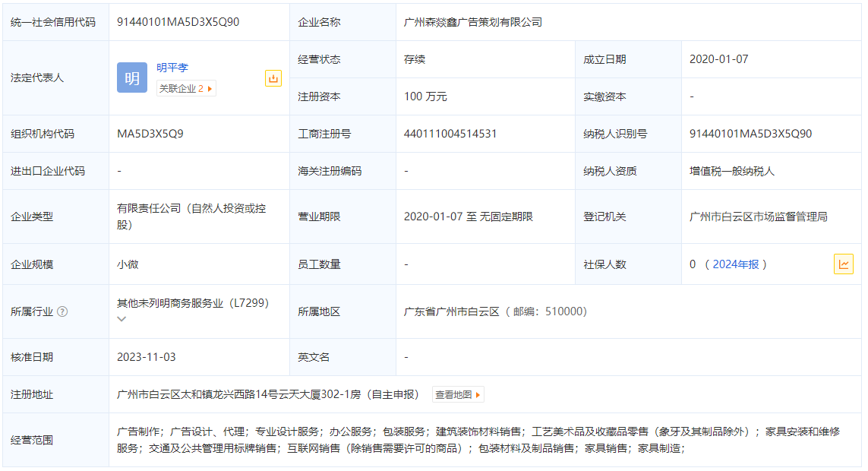Open the social insurance trend chart icon
Image resolution: width=868 pixels, height=471 pixels.
pos(843,264)
